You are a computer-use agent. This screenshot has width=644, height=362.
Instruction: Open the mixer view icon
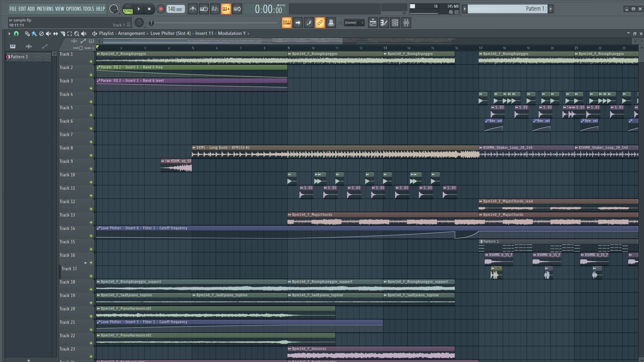[x=406, y=23]
